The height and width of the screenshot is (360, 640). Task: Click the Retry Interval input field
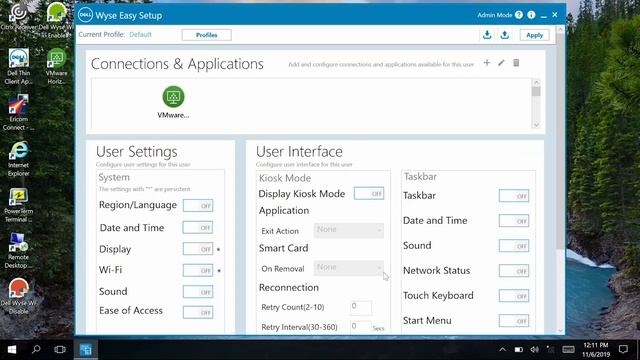coord(361,327)
